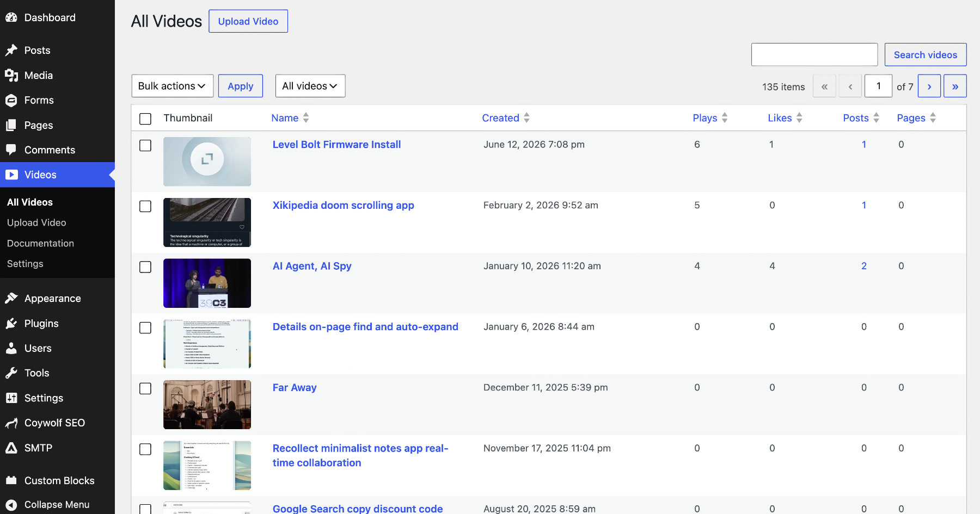Check the AI Agent, AI Spy row
Screen dimensions: 980x514
(x=145, y=267)
